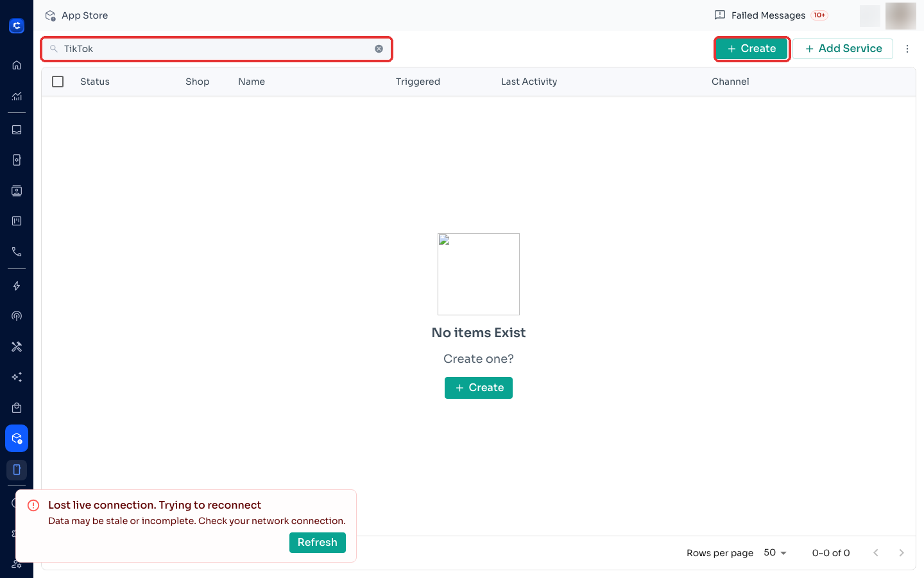Open the inbox tray sidebar icon

click(x=17, y=130)
